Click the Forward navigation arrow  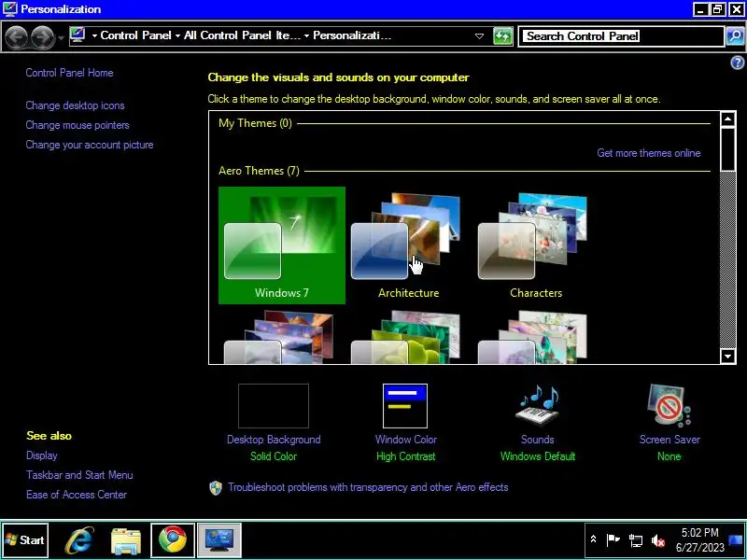coord(42,36)
